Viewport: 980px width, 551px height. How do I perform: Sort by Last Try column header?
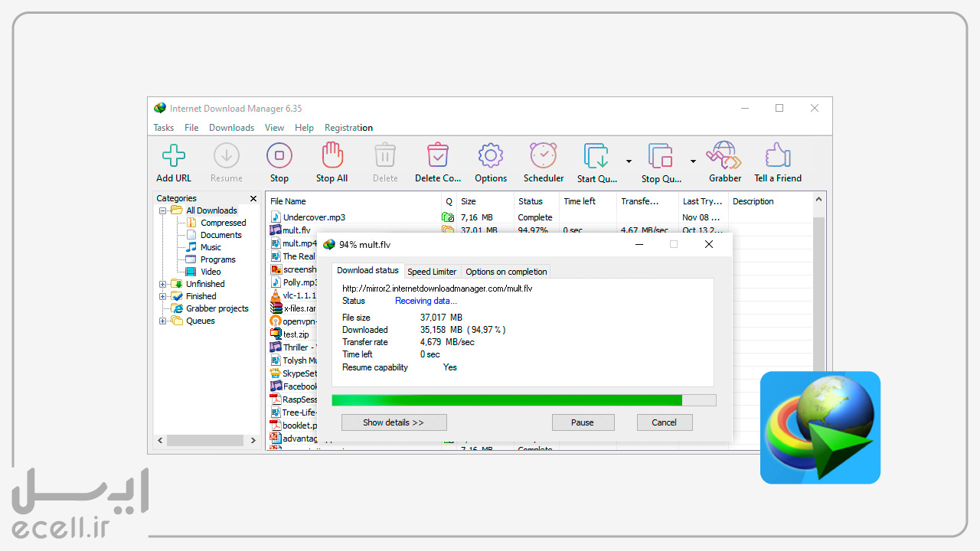(x=704, y=201)
